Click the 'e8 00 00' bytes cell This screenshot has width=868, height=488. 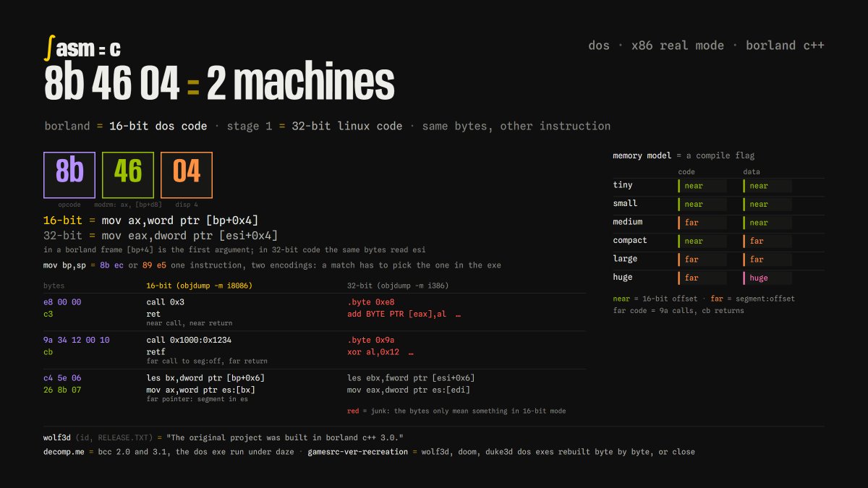[62, 302]
